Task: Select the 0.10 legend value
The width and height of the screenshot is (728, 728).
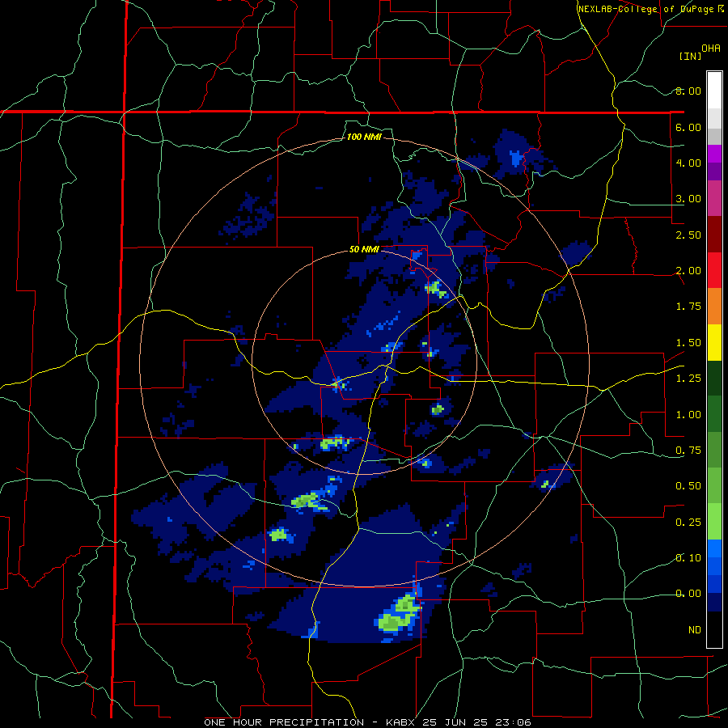Action: point(688,558)
